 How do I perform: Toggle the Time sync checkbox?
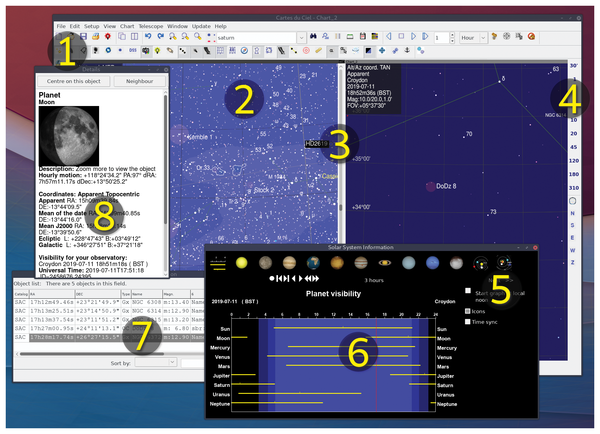point(468,322)
